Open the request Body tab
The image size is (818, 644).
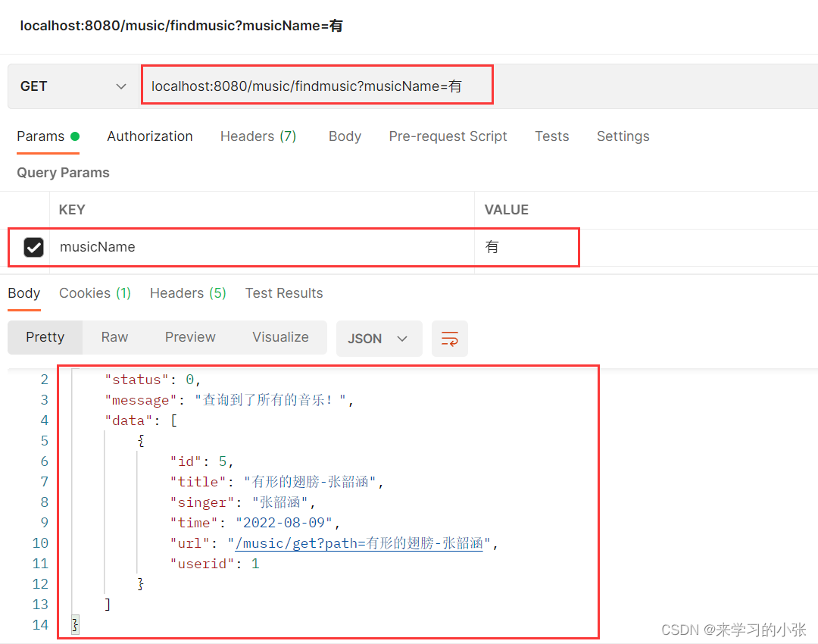click(x=345, y=136)
